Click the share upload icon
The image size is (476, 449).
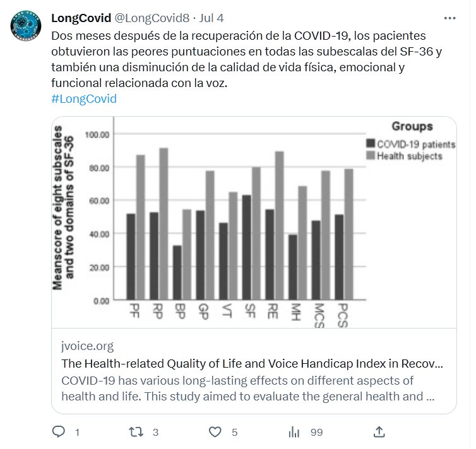(x=379, y=432)
